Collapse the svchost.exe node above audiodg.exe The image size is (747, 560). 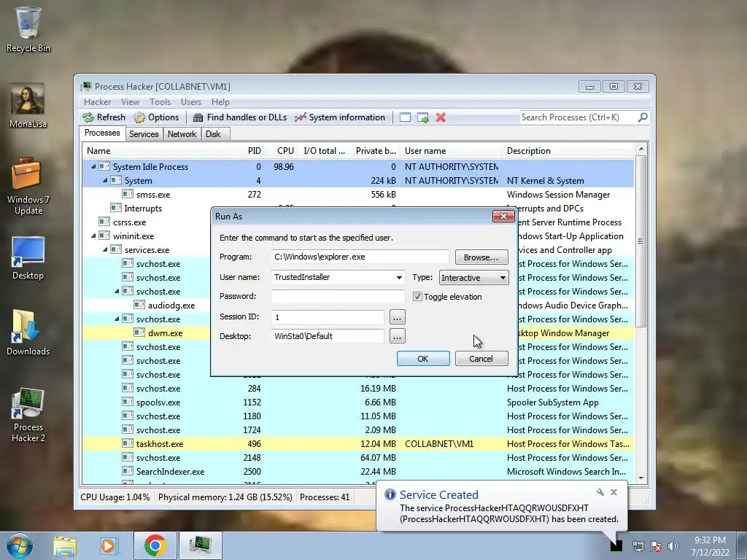click(x=117, y=291)
